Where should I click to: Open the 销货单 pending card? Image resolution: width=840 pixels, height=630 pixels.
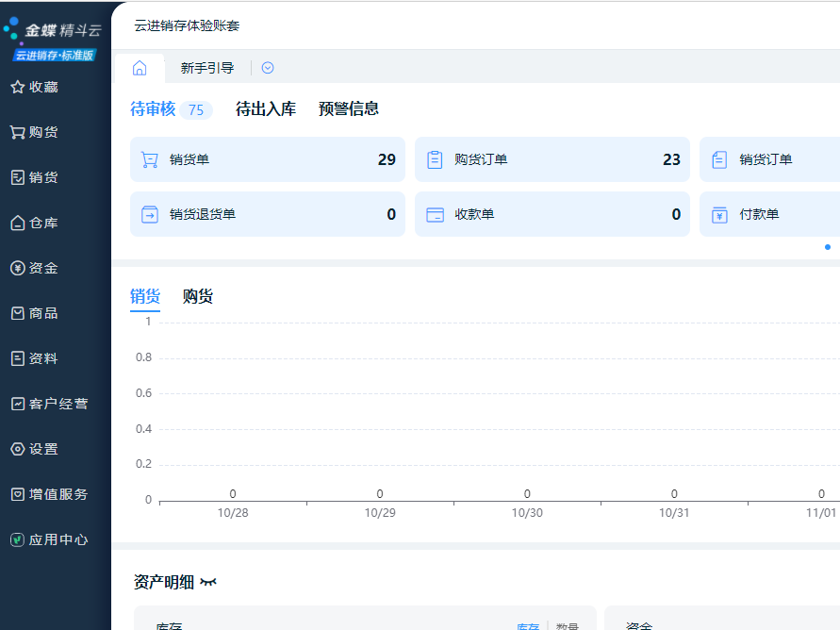tap(268, 159)
